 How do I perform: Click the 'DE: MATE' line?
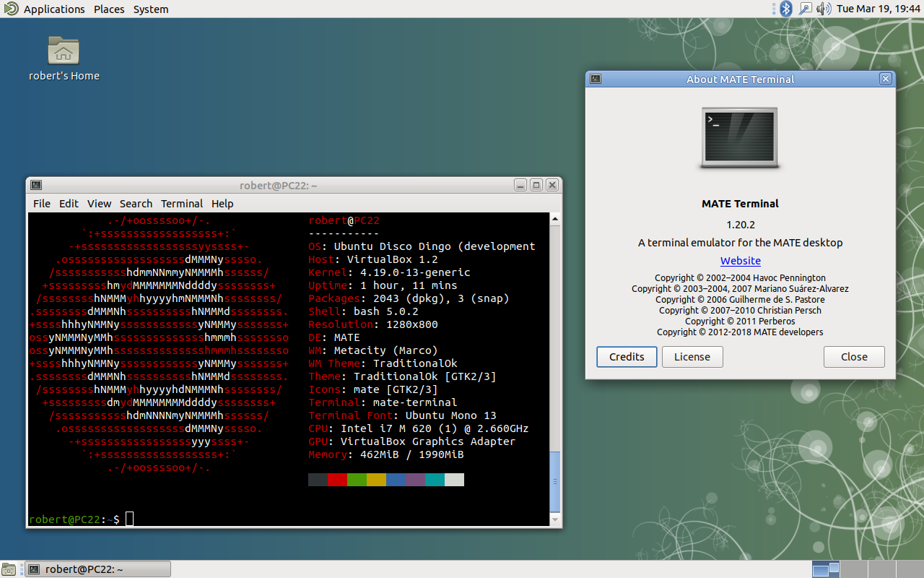[334, 337]
